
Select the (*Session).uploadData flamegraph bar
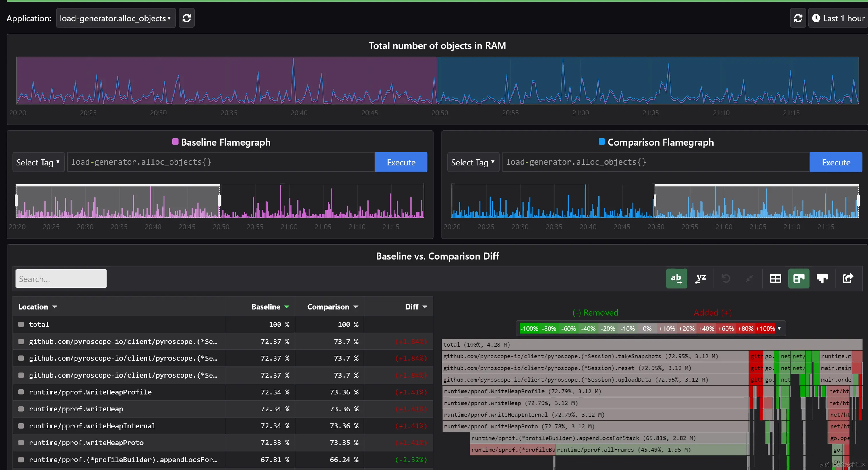pos(595,380)
